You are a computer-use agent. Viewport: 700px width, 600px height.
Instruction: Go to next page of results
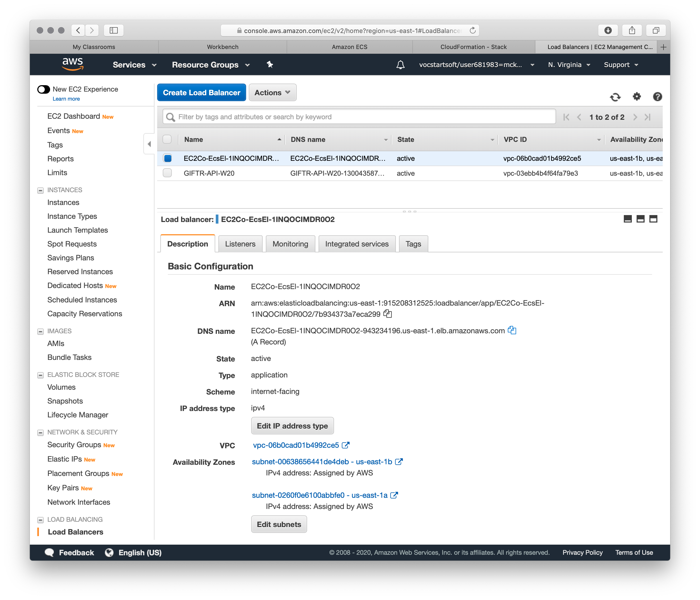click(635, 117)
